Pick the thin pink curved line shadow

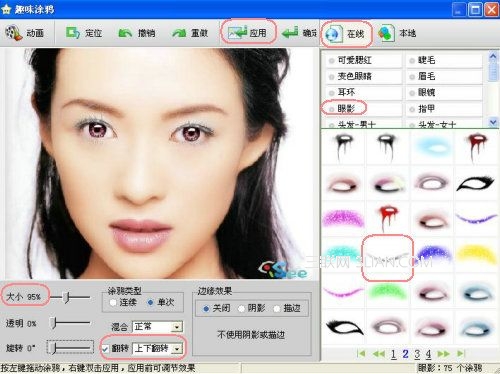[343, 292]
